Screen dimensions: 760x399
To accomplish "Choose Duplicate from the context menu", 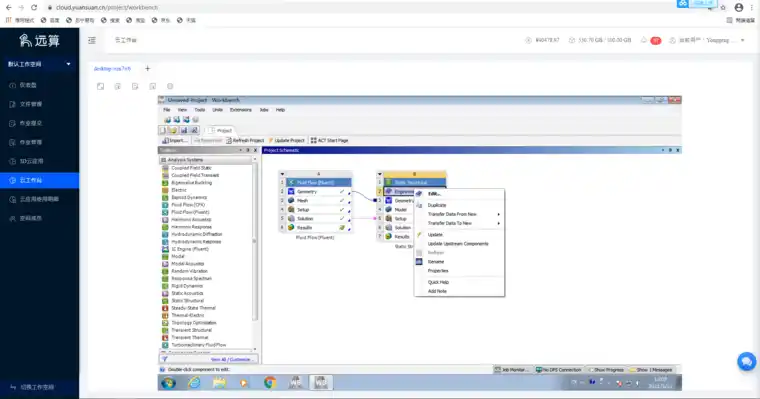I will click(459, 205).
